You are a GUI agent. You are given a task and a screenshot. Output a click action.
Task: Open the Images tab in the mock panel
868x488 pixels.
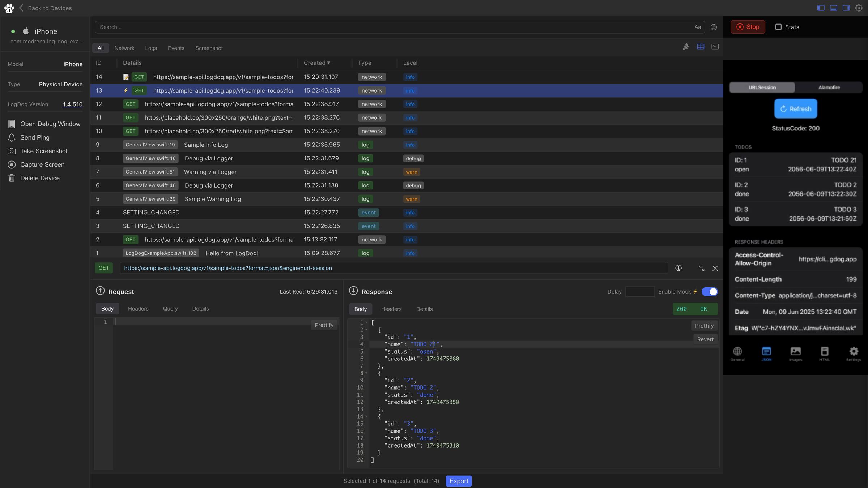click(x=795, y=354)
